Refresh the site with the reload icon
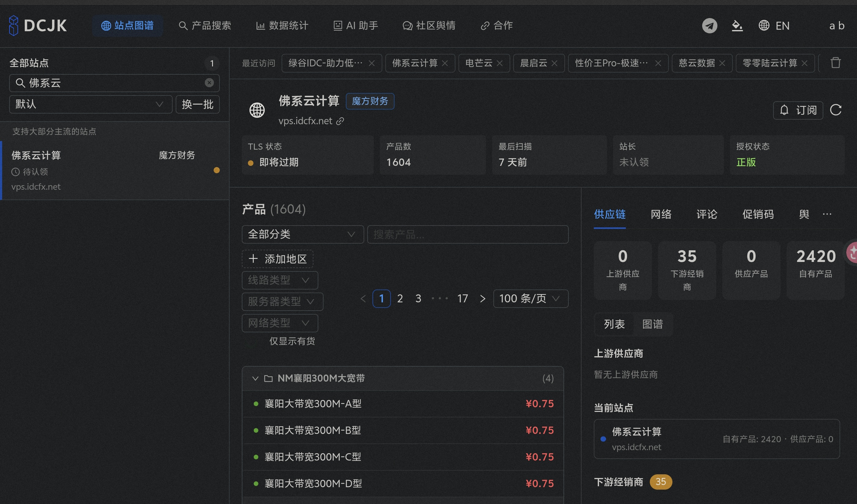The image size is (857, 504). [836, 110]
